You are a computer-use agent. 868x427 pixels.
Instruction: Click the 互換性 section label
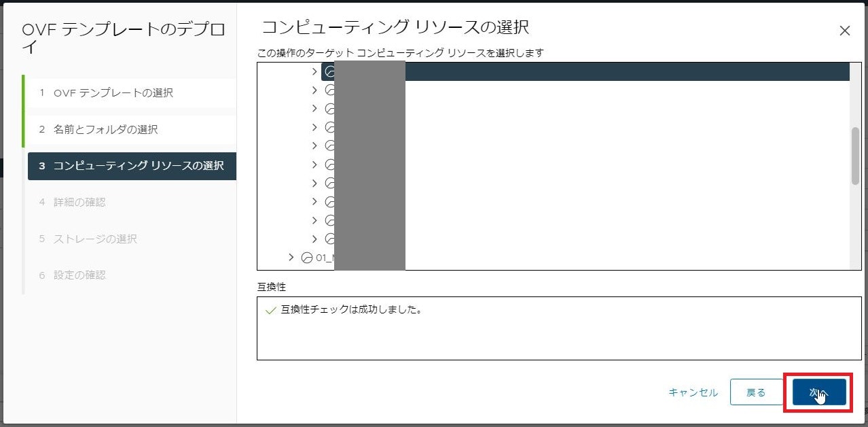[271, 286]
